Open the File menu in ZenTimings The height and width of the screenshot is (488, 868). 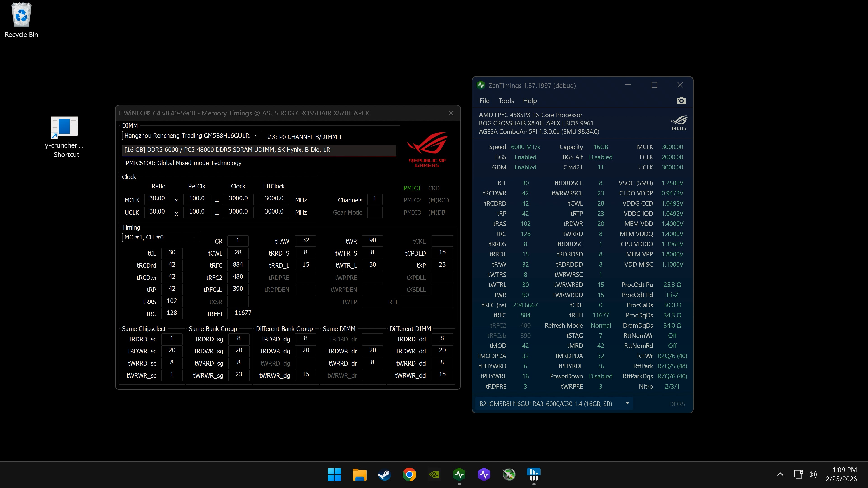point(484,101)
